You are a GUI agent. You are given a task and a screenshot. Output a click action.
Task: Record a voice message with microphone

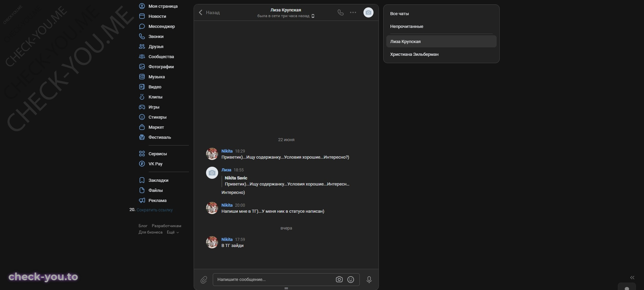[369, 280]
